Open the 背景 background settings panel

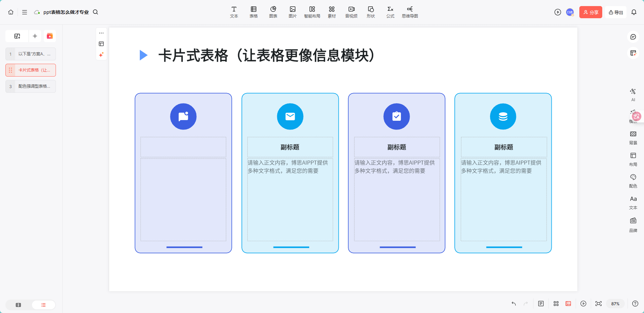tap(633, 137)
